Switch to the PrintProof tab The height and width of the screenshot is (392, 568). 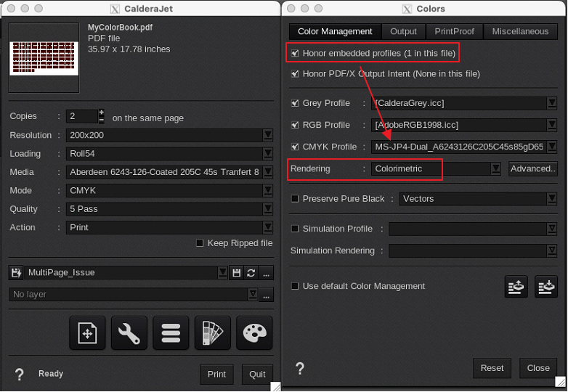tap(454, 31)
